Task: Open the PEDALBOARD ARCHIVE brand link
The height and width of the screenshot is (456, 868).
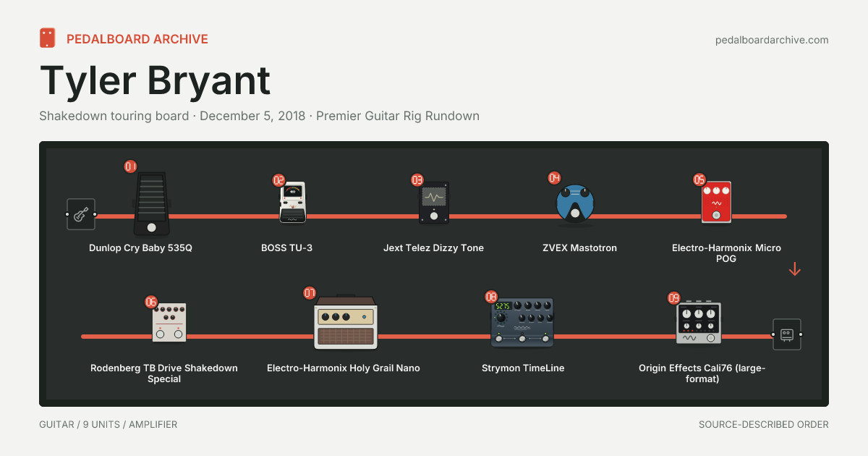Action: 137,39
